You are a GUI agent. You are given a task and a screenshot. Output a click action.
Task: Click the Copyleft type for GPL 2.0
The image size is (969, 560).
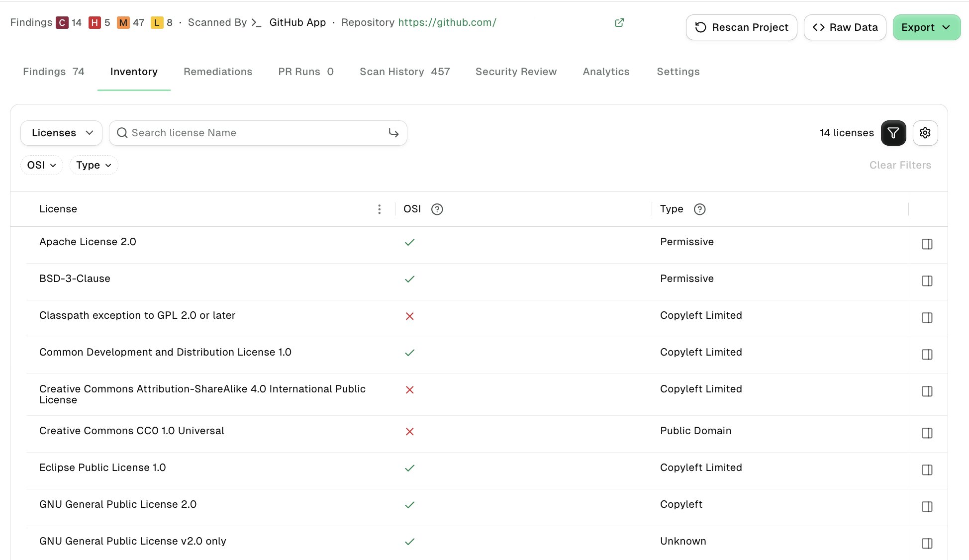coord(681,504)
